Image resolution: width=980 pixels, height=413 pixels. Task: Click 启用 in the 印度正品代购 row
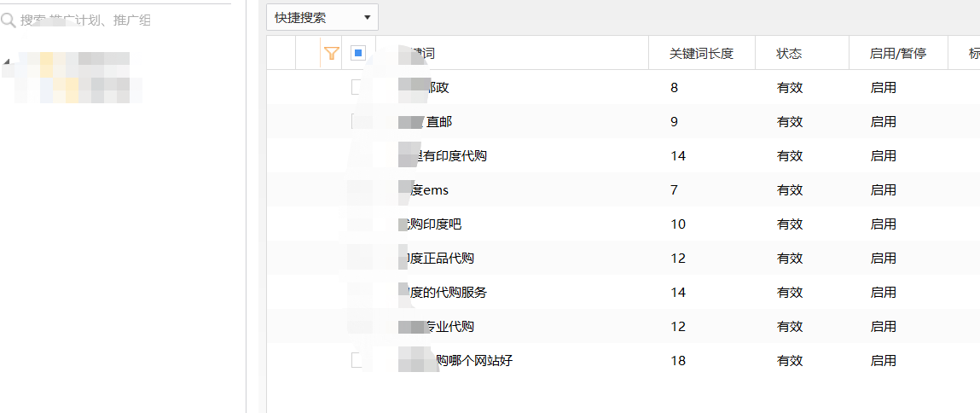[x=883, y=258]
